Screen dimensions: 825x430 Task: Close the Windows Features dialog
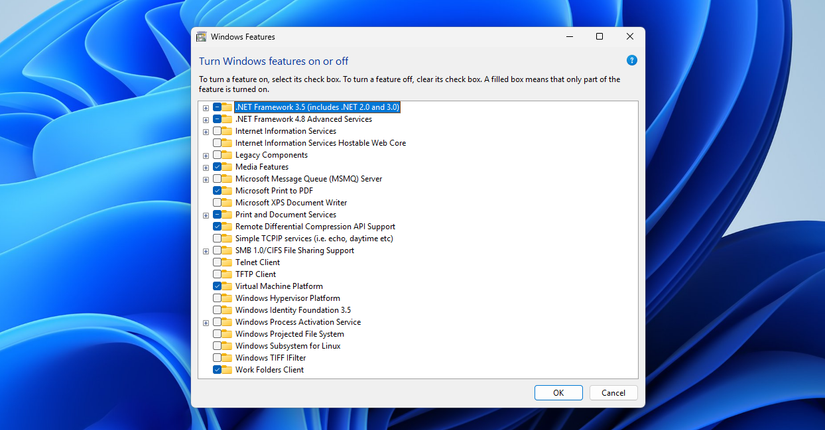(x=630, y=36)
